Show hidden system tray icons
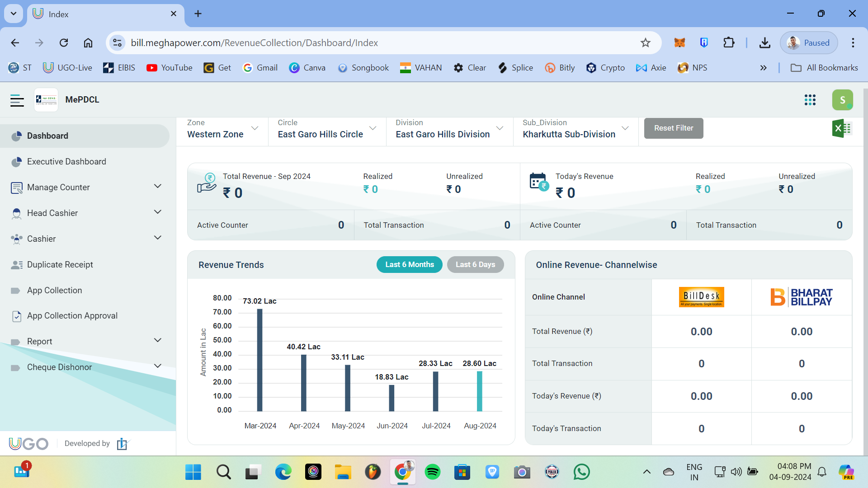The width and height of the screenshot is (868, 488). 646,472
